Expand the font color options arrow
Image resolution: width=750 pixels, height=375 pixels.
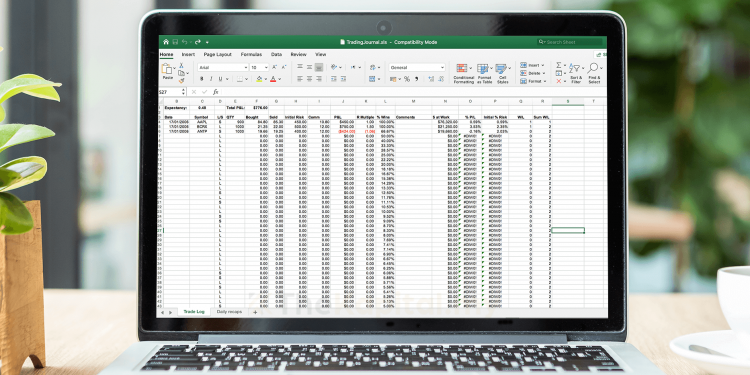coord(279,79)
